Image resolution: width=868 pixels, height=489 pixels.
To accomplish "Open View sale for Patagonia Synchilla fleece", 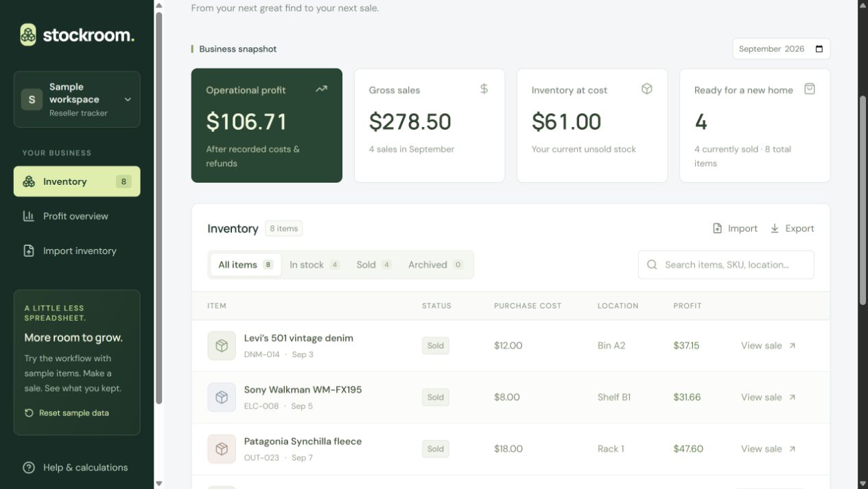I will click(769, 448).
